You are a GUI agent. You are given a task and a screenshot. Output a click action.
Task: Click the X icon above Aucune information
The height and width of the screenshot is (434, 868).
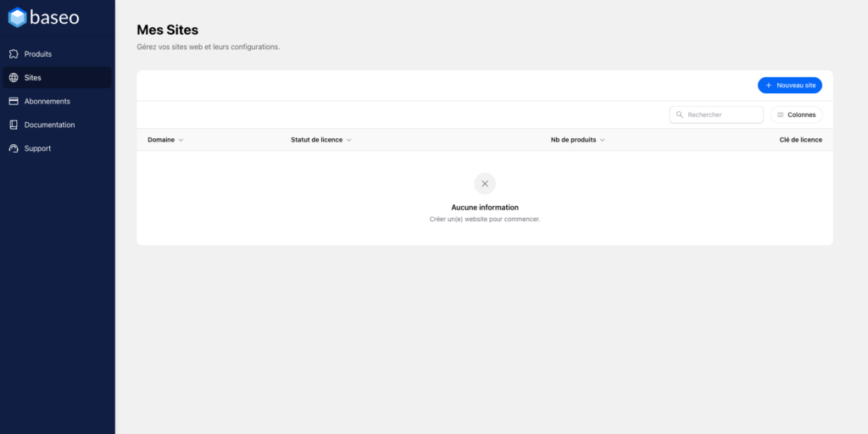pos(485,183)
